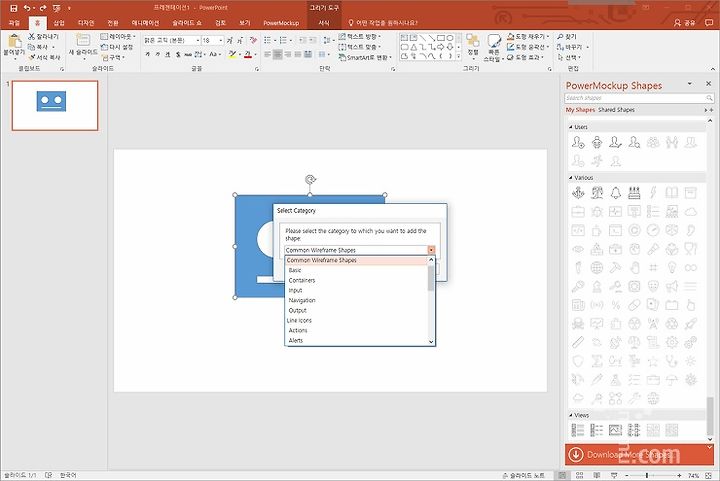This screenshot has height=481, width=720.
Task: Toggle left paragraph alignment
Action: tap(268, 55)
